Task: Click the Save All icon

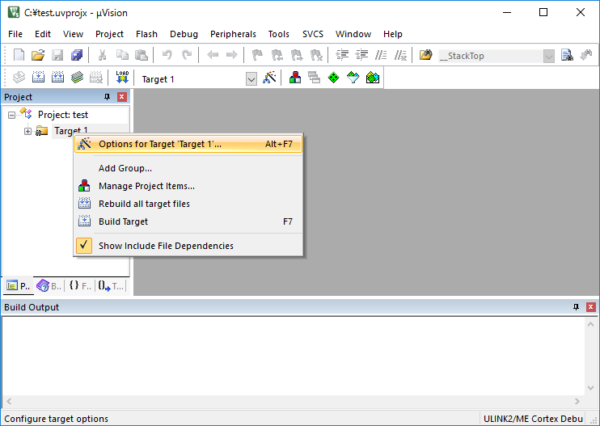Action: (x=77, y=55)
